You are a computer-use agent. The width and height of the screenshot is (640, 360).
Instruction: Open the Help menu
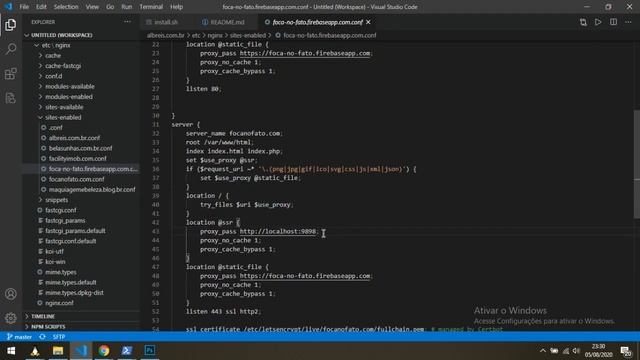[176, 7]
